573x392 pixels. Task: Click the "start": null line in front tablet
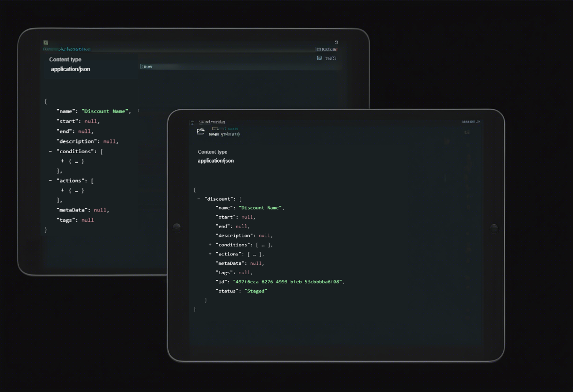click(x=236, y=217)
